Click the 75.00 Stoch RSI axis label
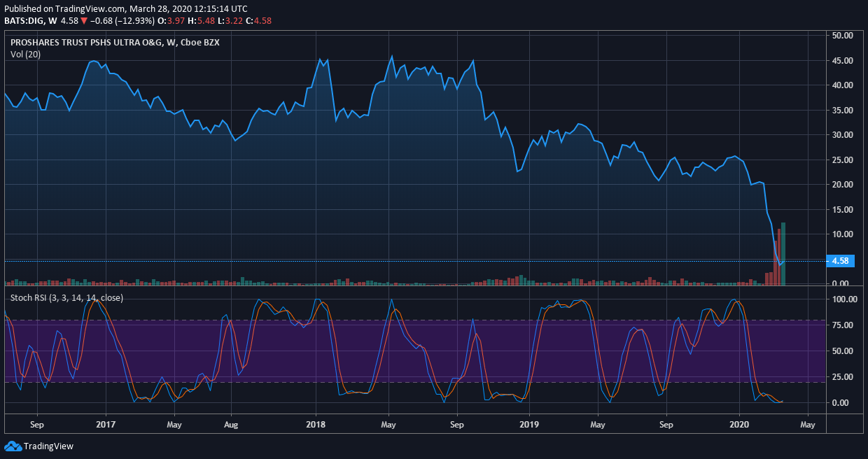The height and width of the screenshot is (459, 868). coord(842,325)
